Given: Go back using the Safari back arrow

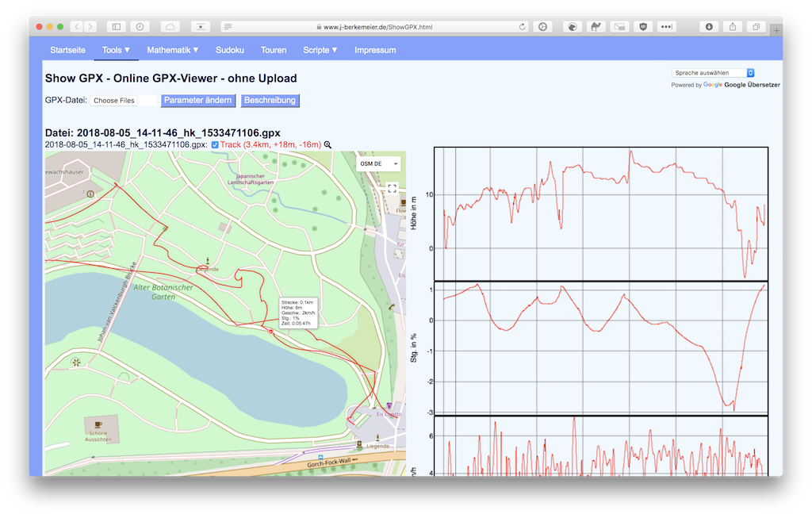Looking at the screenshot, I should 77,27.
